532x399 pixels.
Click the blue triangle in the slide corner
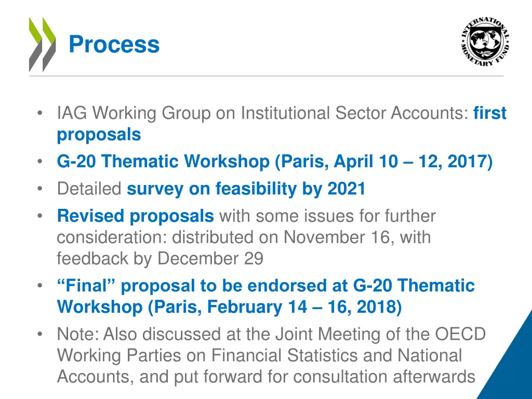click(505, 355)
